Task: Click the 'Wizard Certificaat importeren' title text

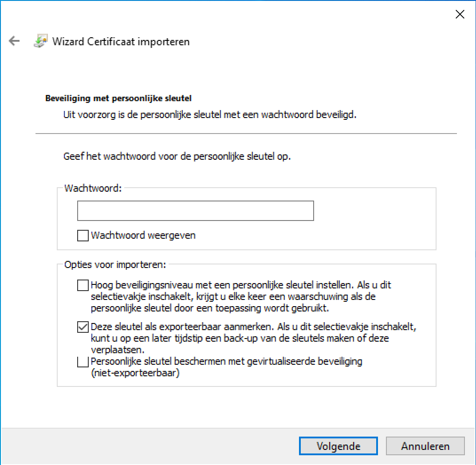Action: pos(121,42)
